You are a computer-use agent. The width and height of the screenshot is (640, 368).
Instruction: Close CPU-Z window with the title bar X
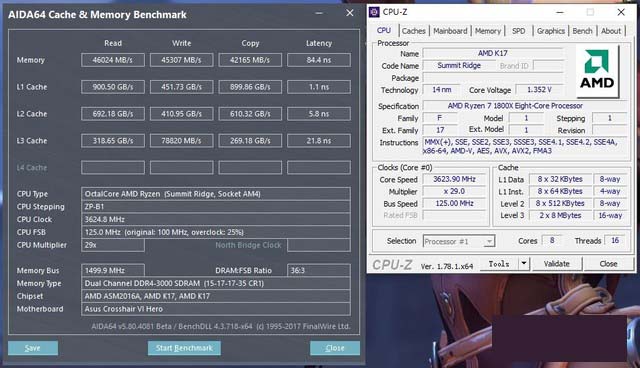[621, 12]
